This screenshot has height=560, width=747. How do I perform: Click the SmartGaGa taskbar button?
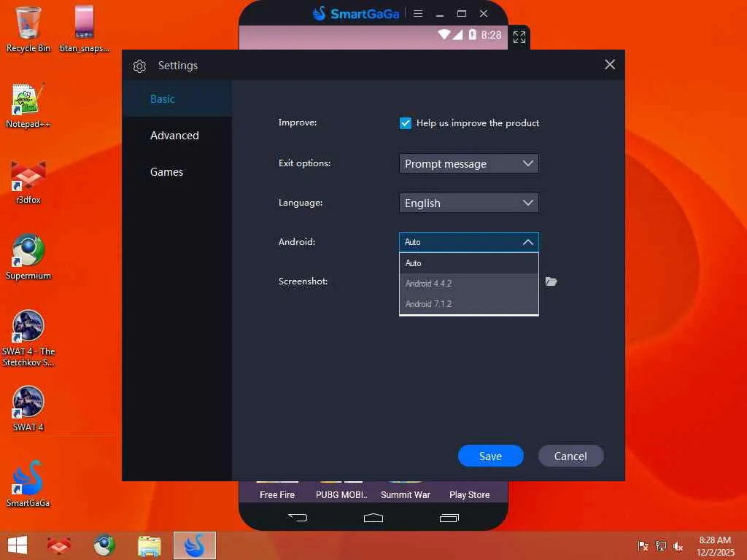194,545
